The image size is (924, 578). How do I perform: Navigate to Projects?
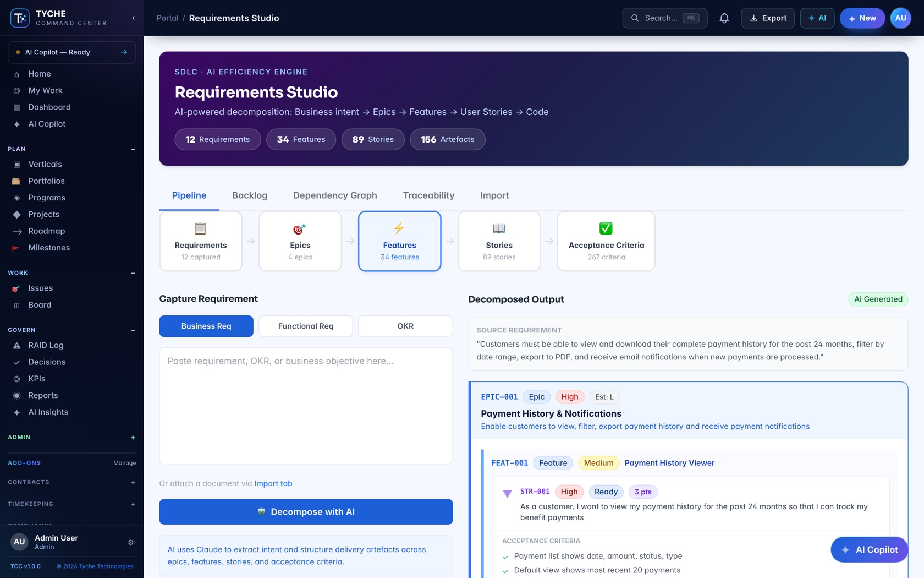click(x=71, y=214)
